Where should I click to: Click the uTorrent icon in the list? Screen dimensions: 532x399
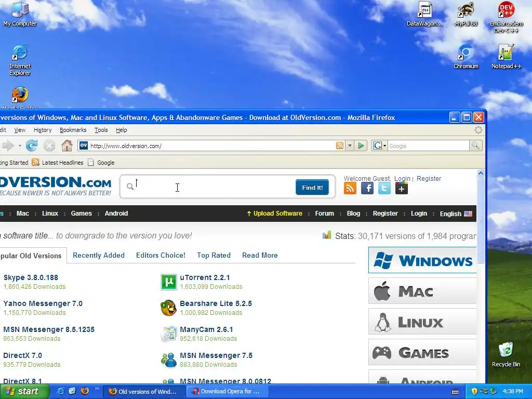click(169, 282)
